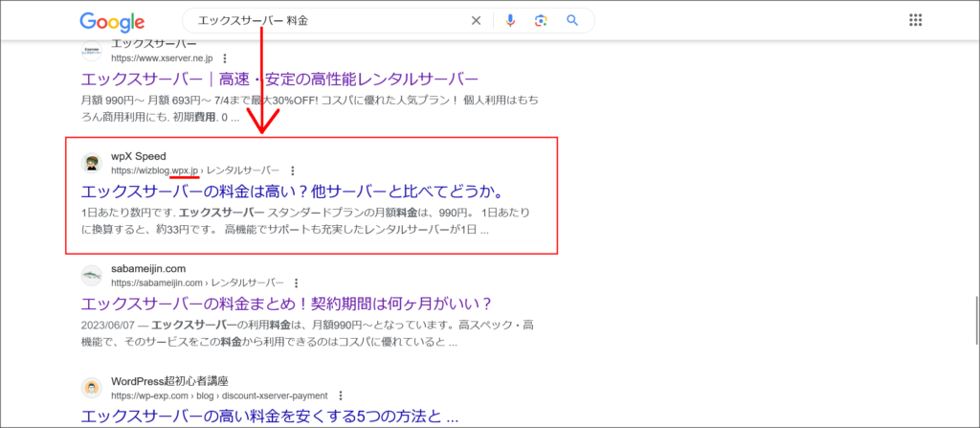Open result エックスサーバーの料金まとめ！契約期間は何ヶ月がいい？
980x428 pixels.
pos(287,304)
